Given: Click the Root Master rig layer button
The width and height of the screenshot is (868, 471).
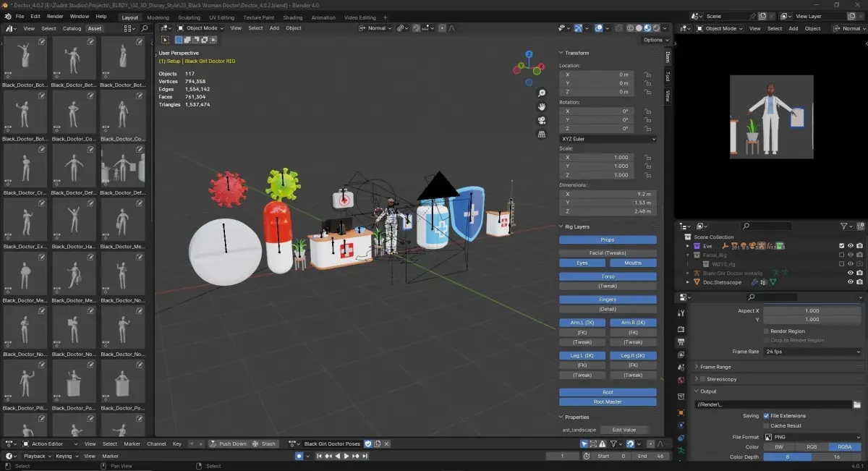Looking at the screenshot, I should point(608,402).
